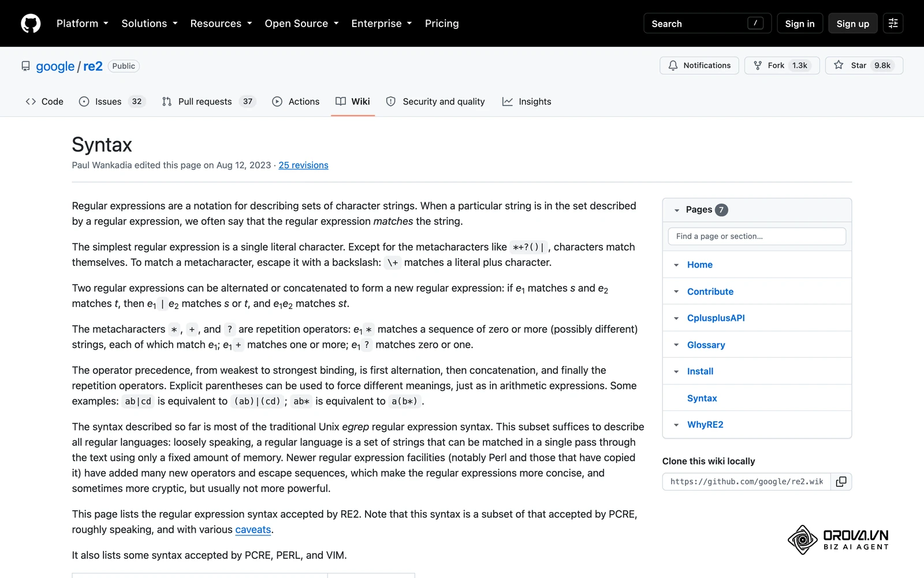Open the re2 repository link
924x578 pixels.
coord(93,66)
